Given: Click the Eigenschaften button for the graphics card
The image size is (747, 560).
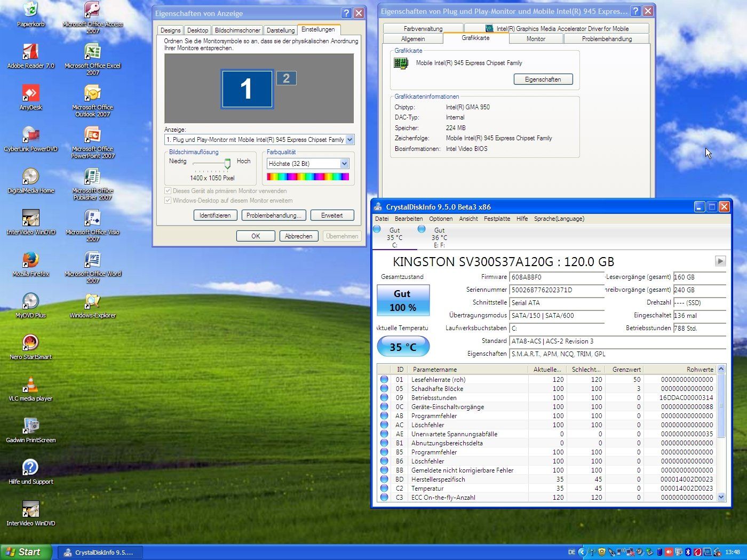Looking at the screenshot, I should [543, 79].
